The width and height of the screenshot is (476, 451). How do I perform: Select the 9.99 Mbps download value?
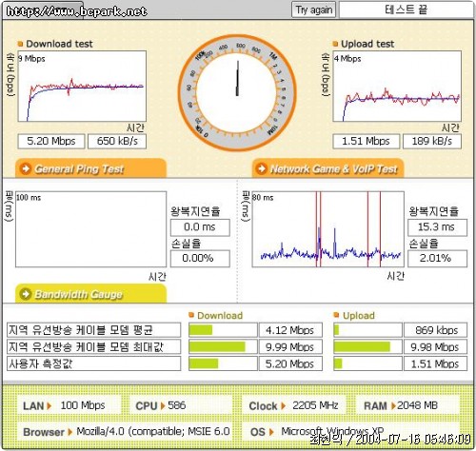pos(290,346)
